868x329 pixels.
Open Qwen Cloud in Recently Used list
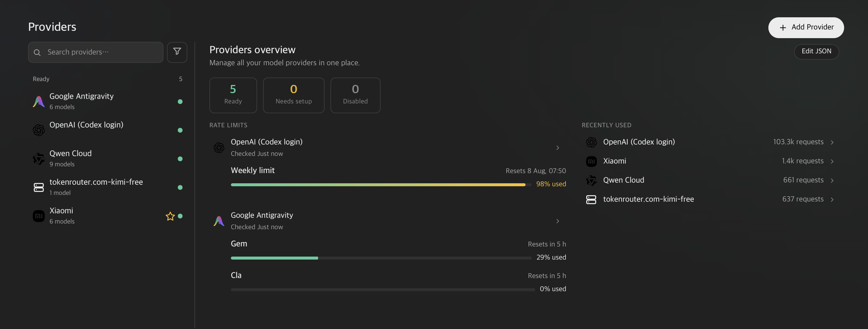710,180
